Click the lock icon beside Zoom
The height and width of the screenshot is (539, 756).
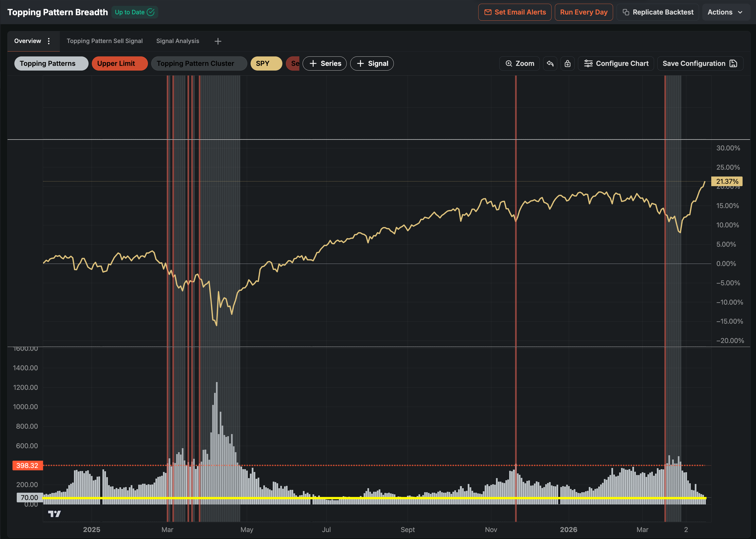coord(567,63)
